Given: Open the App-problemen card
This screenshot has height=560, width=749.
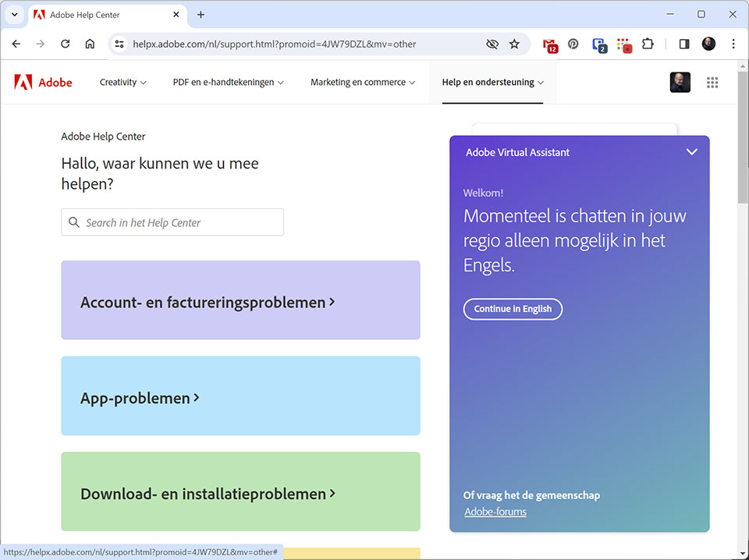Looking at the screenshot, I should click(x=241, y=395).
